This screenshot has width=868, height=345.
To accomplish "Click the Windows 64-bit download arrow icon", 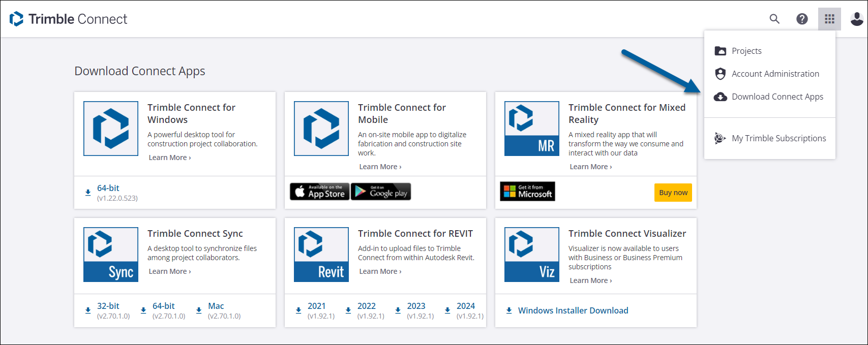I will click(x=88, y=193).
